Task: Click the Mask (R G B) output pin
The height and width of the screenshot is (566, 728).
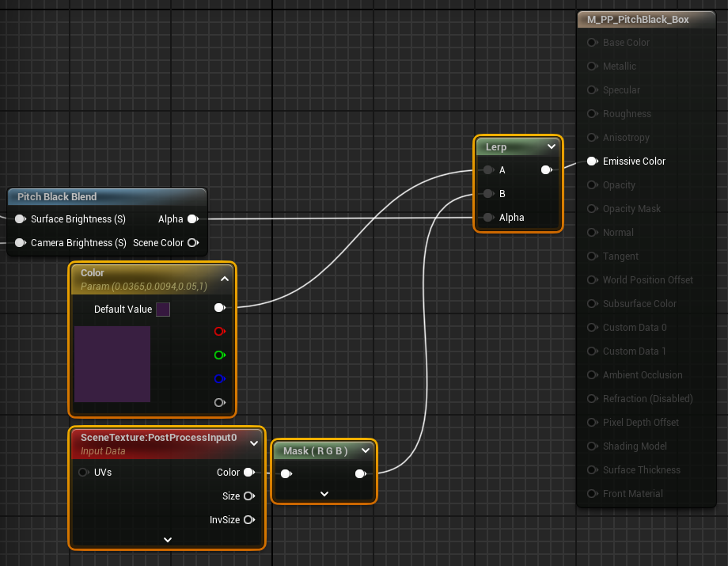Action: (361, 473)
